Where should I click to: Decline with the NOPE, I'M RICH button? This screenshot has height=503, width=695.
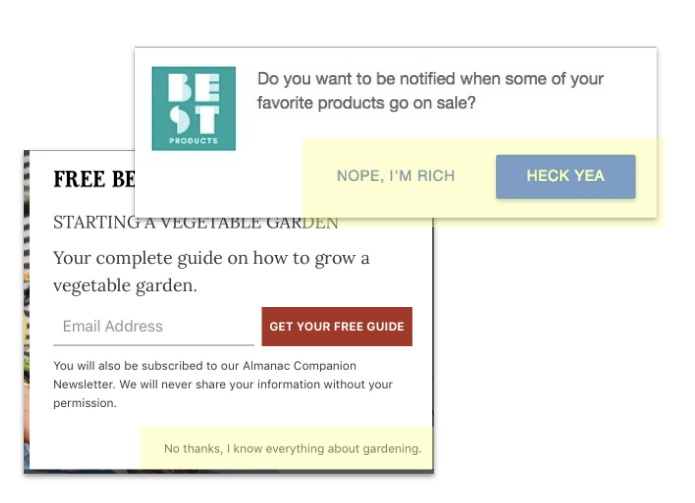396,176
